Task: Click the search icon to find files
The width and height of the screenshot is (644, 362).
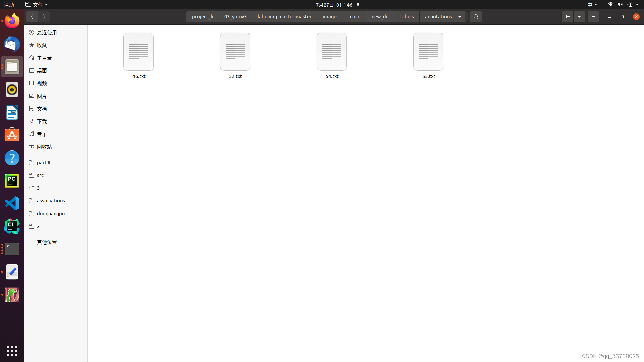Action: click(x=476, y=17)
